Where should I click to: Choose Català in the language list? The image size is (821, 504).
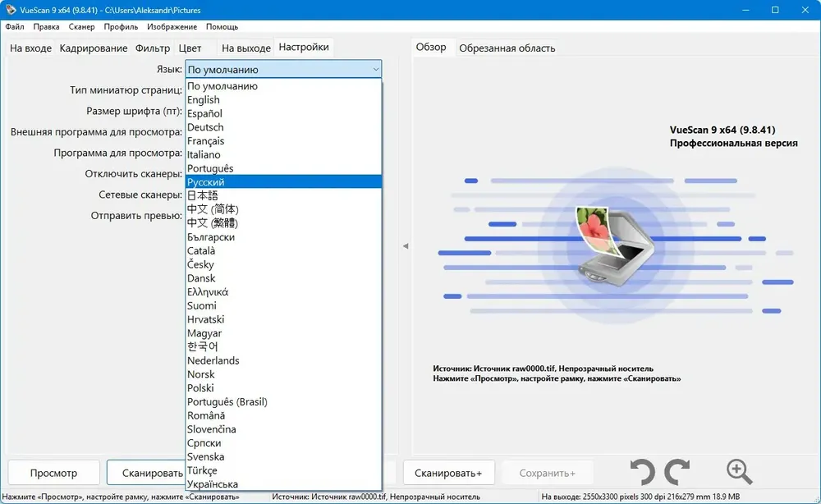[283, 250]
